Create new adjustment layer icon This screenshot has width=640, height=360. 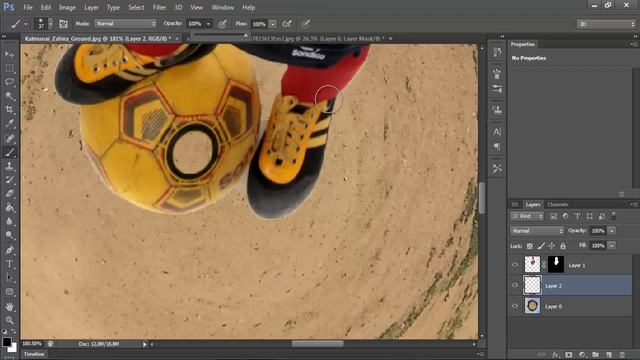pyautogui.click(x=582, y=355)
